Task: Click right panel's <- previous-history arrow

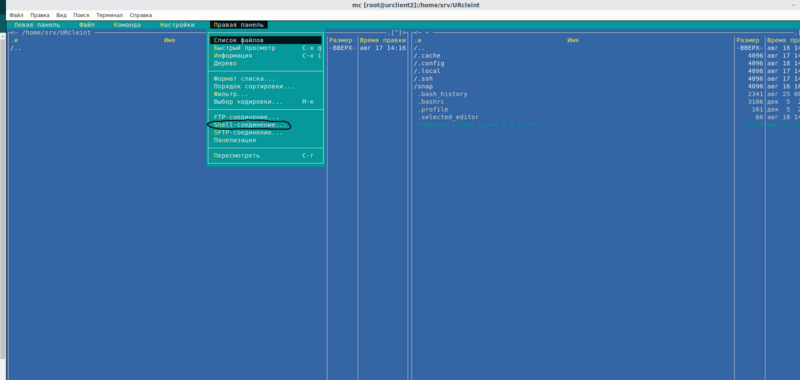Action: pyautogui.click(x=418, y=33)
